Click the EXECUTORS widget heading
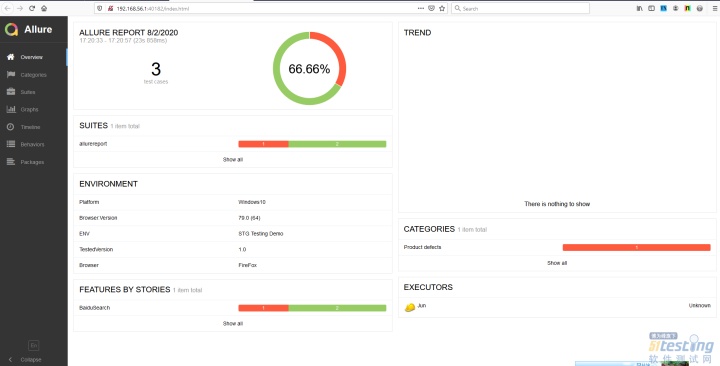720x366 pixels. click(428, 287)
